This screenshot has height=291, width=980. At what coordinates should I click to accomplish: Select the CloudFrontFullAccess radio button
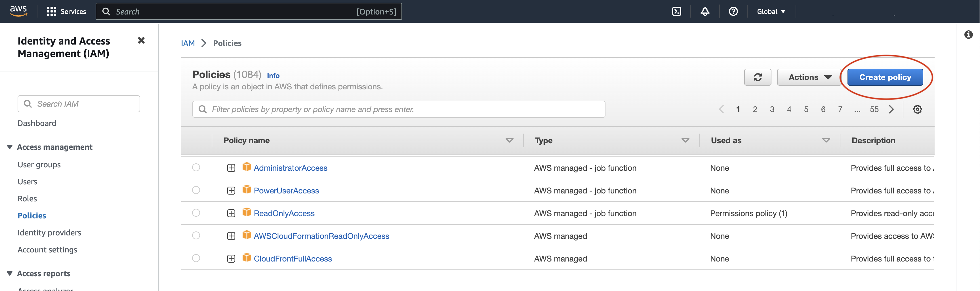[x=196, y=258]
